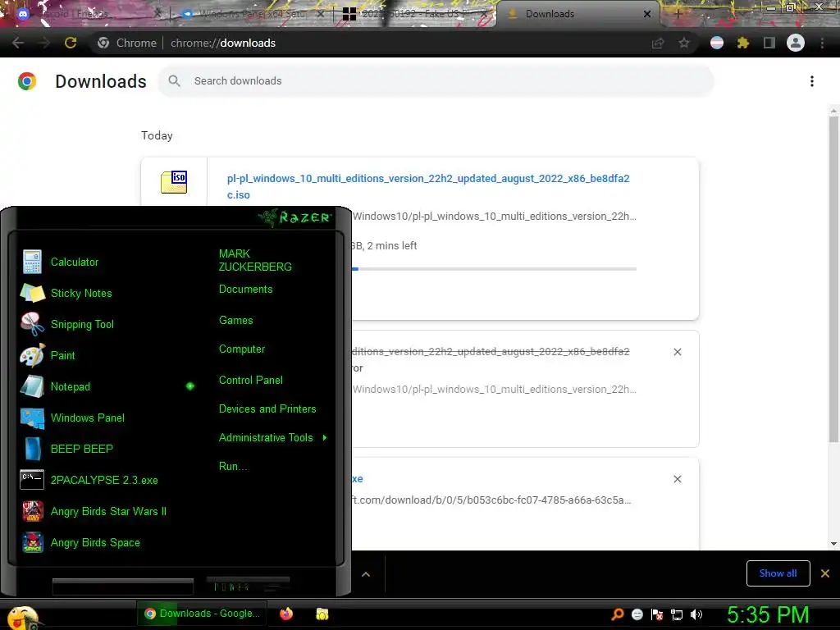Remove the cancelled iso download entry
840x630 pixels.
(677, 352)
